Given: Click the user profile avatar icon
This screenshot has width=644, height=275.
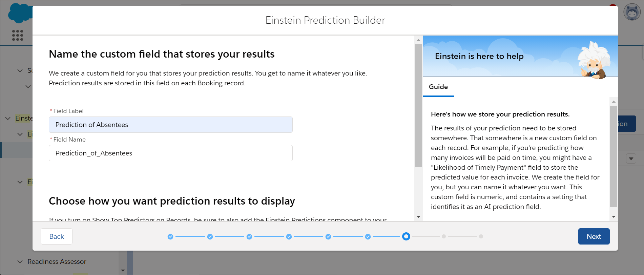Looking at the screenshot, I should (x=632, y=13).
